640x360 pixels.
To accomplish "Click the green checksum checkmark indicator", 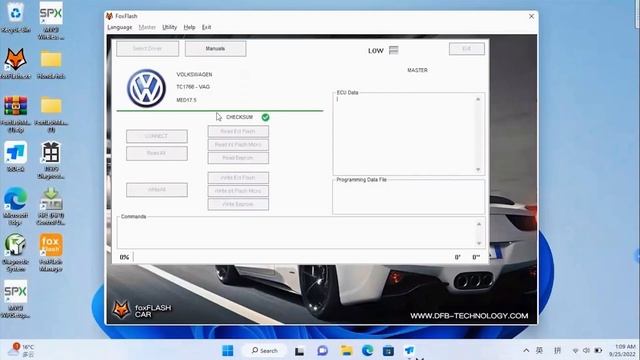I will point(265,118).
